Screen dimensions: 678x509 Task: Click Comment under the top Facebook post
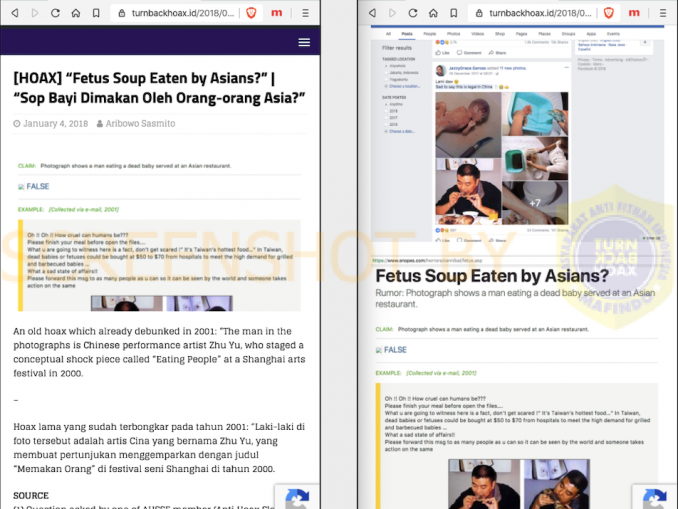click(x=469, y=53)
